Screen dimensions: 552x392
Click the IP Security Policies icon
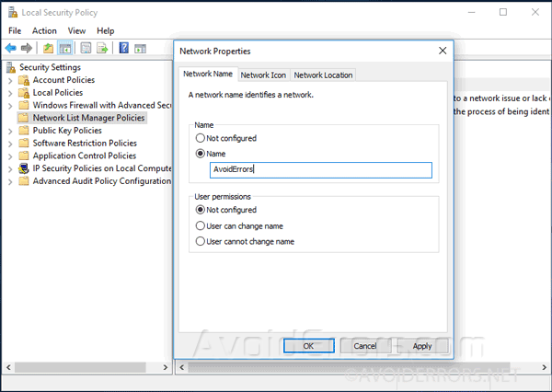click(24, 168)
